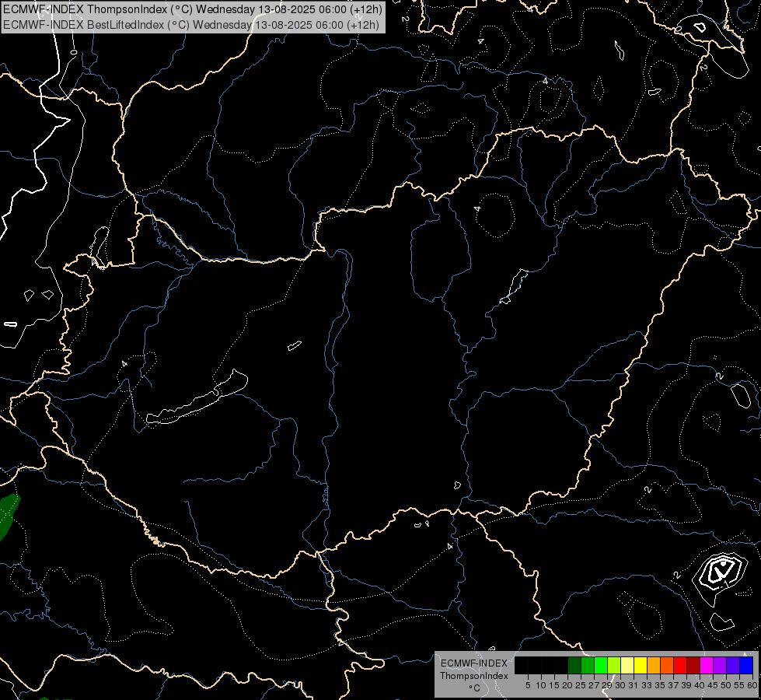Image resolution: width=761 pixels, height=700 pixels.
Task: Click the legend tick label 60
Action: (752, 685)
